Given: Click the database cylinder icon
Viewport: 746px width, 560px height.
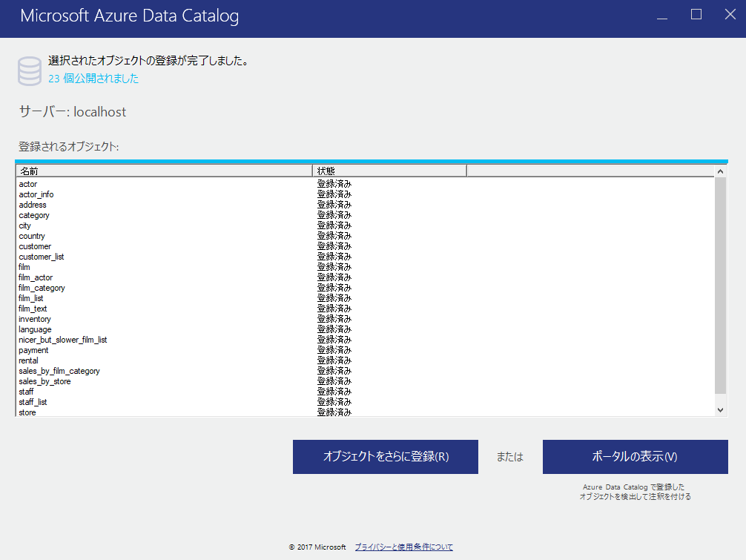Looking at the screenshot, I should [x=30, y=71].
